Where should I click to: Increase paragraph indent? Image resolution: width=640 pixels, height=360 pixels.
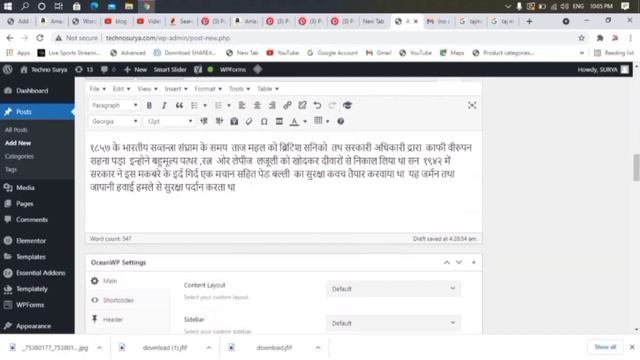pyautogui.click(x=219, y=121)
